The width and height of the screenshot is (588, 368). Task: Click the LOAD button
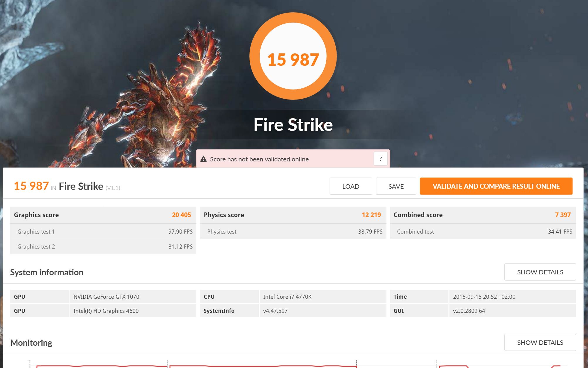coord(351,186)
